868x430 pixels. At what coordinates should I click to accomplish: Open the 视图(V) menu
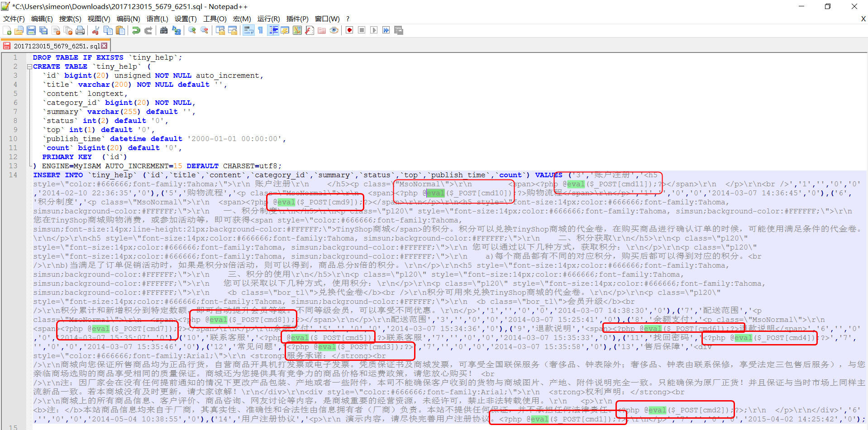click(99, 19)
